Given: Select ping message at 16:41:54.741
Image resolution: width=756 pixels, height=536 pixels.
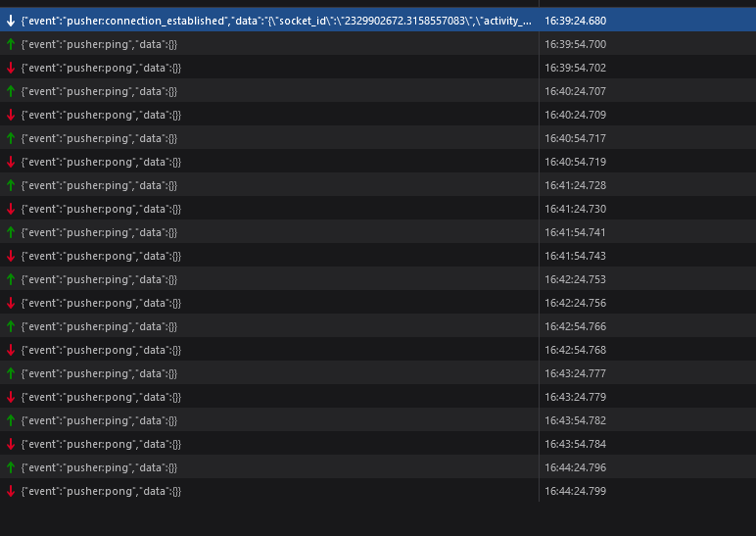Looking at the screenshot, I should point(378,232).
